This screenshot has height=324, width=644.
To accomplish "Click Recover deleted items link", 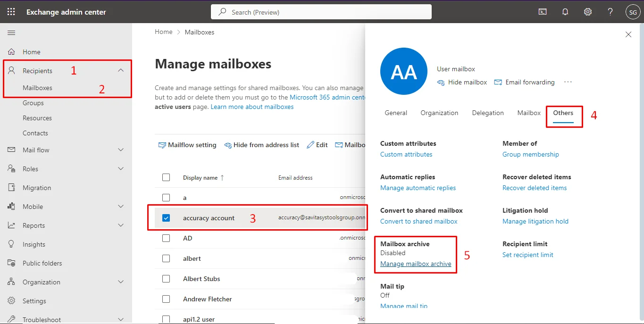I will [x=535, y=188].
